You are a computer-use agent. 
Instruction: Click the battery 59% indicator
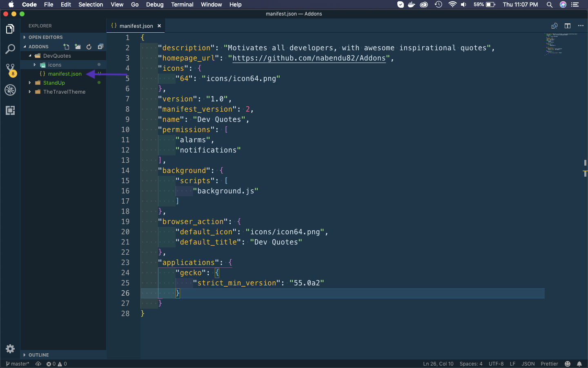(x=485, y=4)
